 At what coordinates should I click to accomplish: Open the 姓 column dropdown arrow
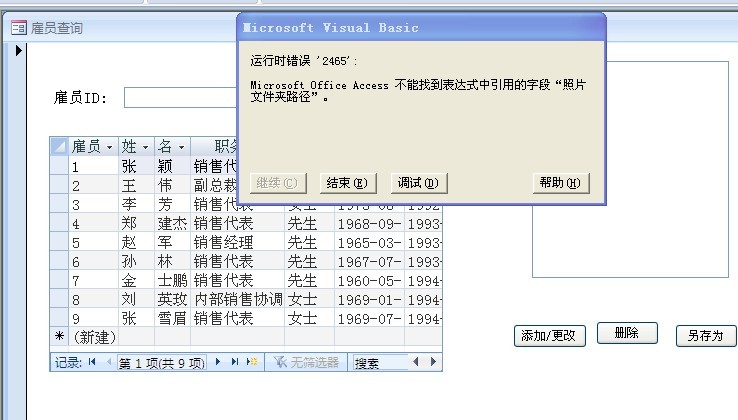(145, 147)
